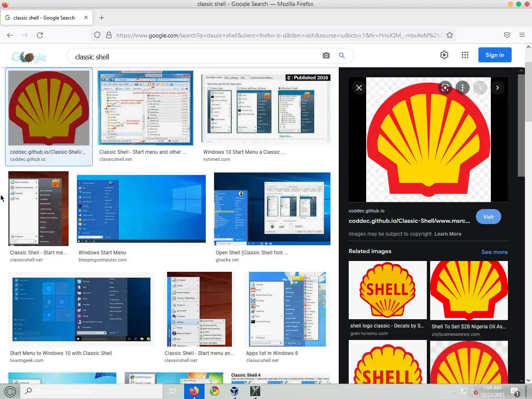The width and height of the screenshot is (532, 399).
Task: Visit the coddec.github.io page
Action: pos(488,217)
